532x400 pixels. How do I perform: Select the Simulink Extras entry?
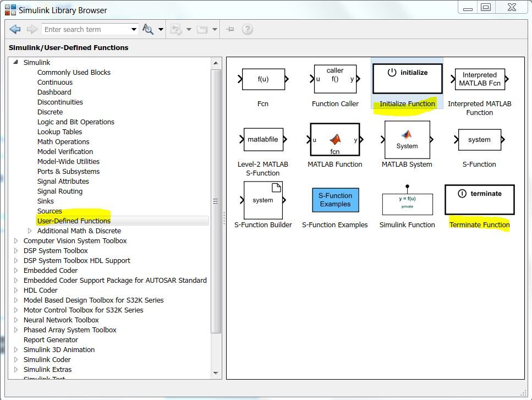(47, 369)
